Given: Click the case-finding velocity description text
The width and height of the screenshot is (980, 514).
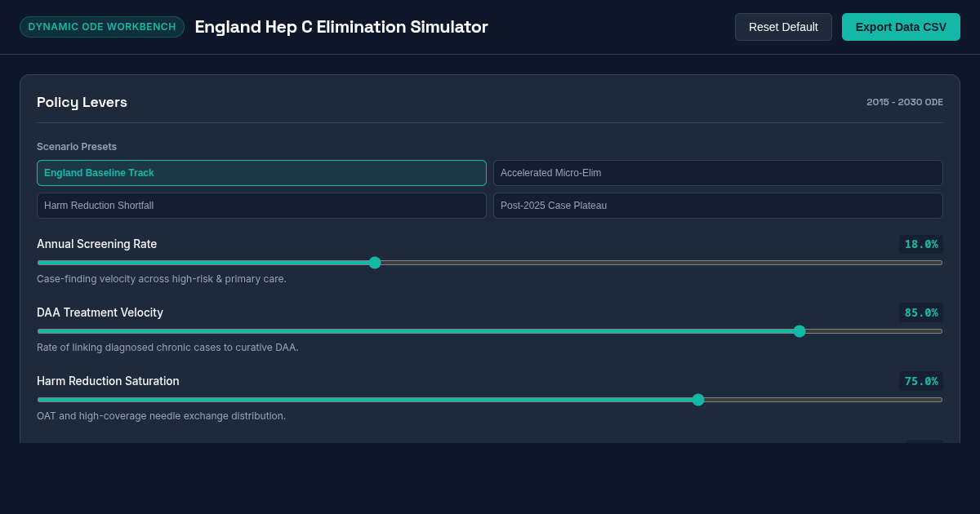Looking at the screenshot, I should 162,279.
